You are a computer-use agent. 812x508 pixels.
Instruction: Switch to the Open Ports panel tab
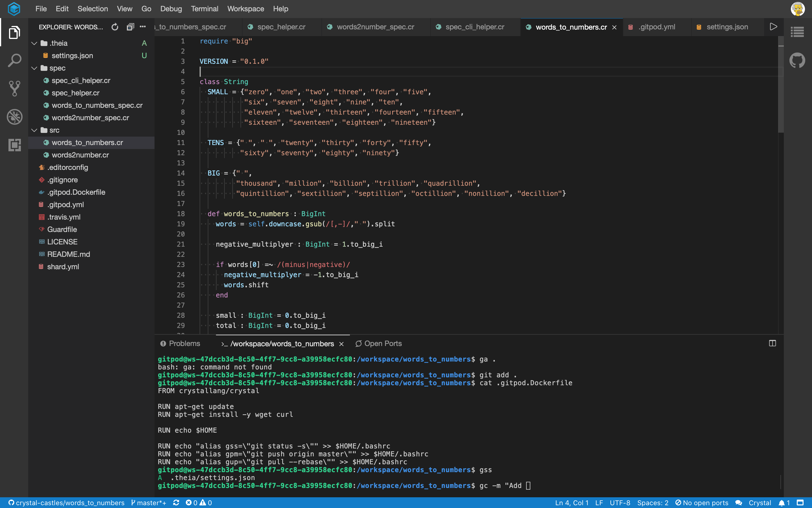378,343
